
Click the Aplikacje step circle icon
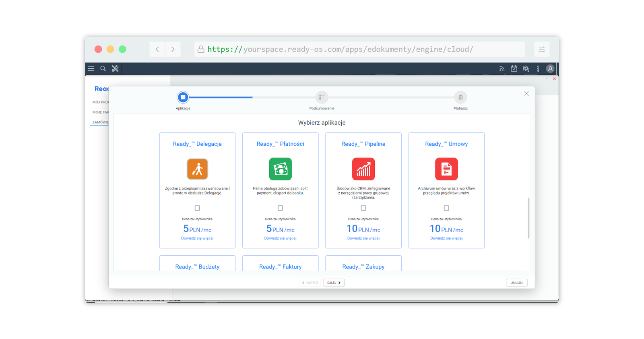point(183,97)
